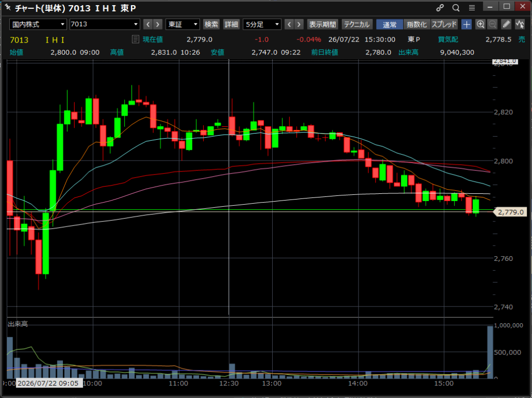
Task: Click the 詳細 details button
Action: (x=231, y=24)
